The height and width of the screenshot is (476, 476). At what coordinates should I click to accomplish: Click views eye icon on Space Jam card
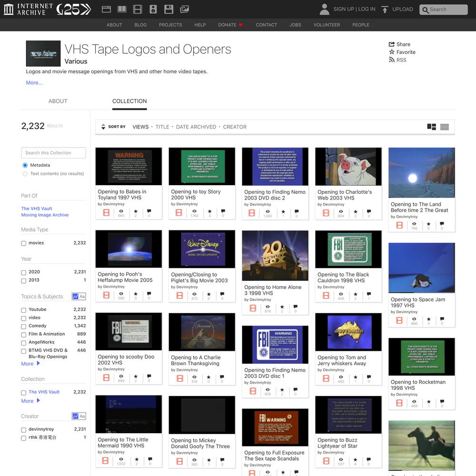(414, 319)
